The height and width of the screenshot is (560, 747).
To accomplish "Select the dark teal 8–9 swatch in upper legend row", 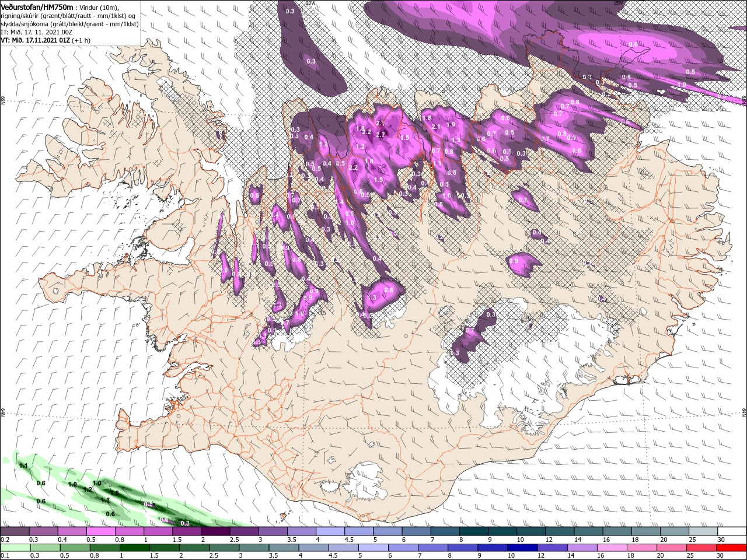I will 474,531.
